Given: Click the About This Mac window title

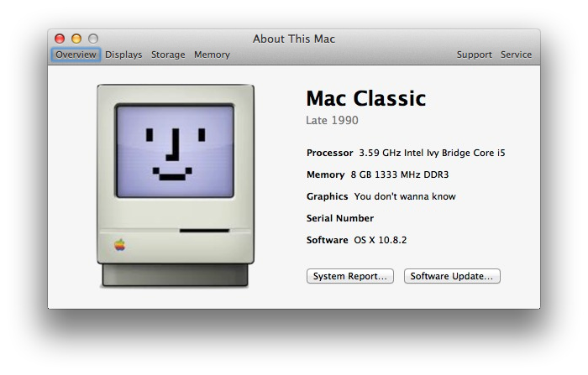Looking at the screenshot, I should point(294,39).
